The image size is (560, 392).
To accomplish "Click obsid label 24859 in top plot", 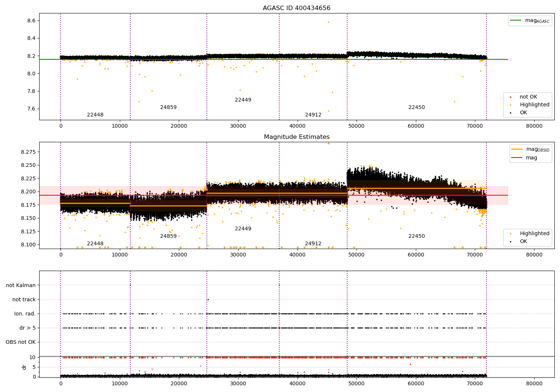I will pos(168,108).
